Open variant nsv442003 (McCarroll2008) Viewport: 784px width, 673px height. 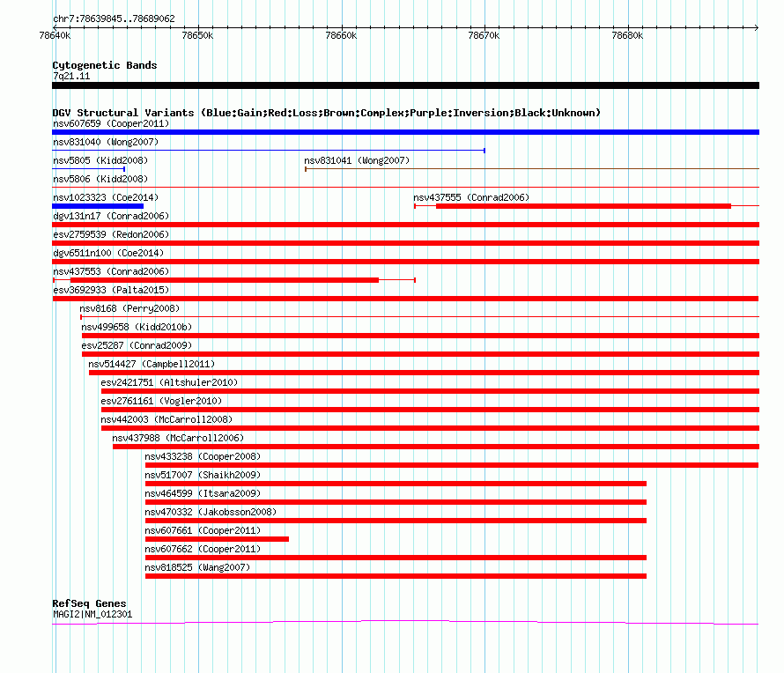(x=166, y=419)
